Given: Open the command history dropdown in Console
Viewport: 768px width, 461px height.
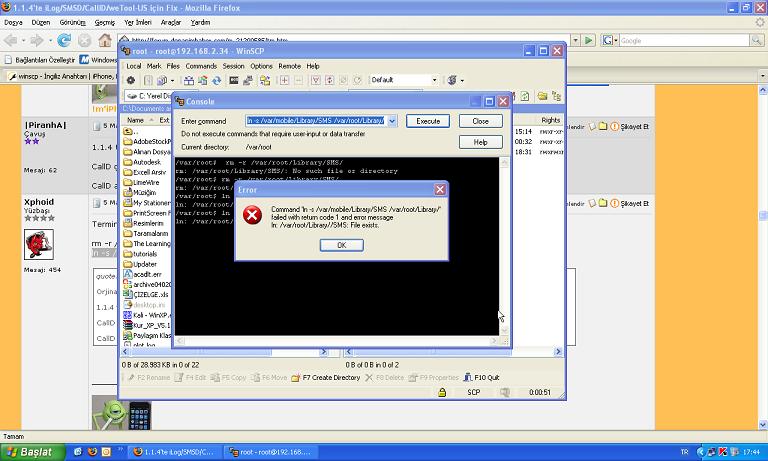Looking at the screenshot, I should click(392, 121).
